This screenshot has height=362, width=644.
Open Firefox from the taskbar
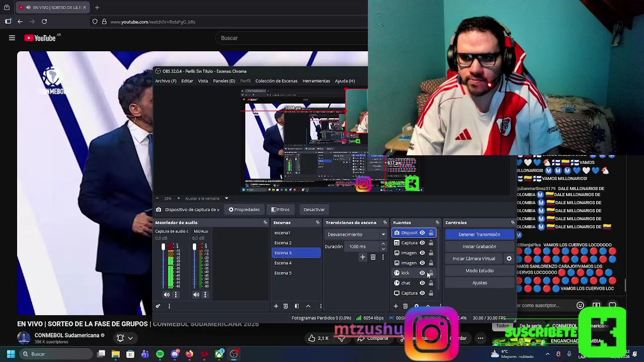(x=189, y=354)
